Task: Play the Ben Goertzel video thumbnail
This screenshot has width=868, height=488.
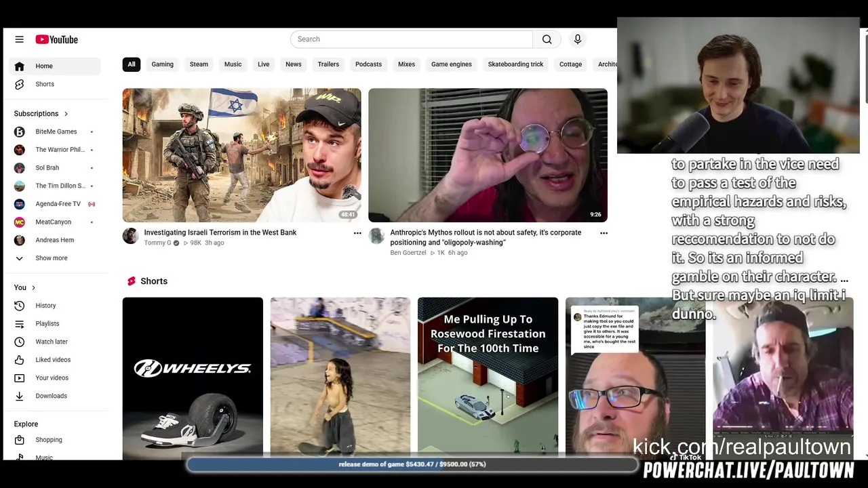Action: coord(488,155)
